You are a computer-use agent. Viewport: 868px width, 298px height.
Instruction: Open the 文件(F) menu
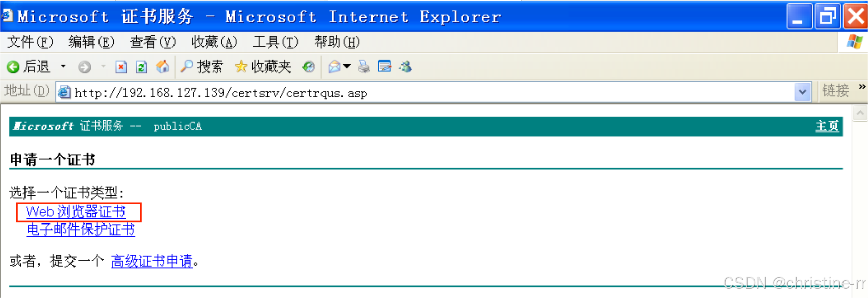[x=30, y=42]
